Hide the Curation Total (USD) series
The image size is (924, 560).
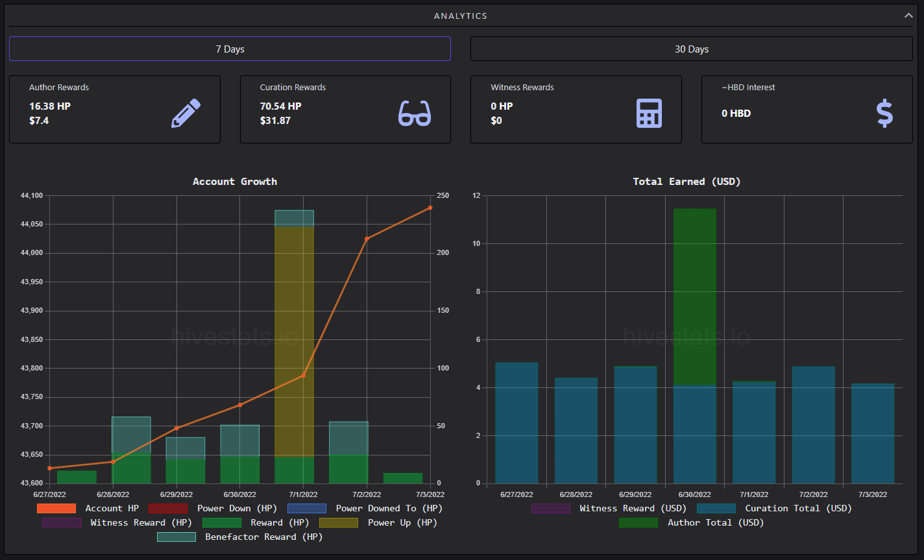tap(775, 508)
